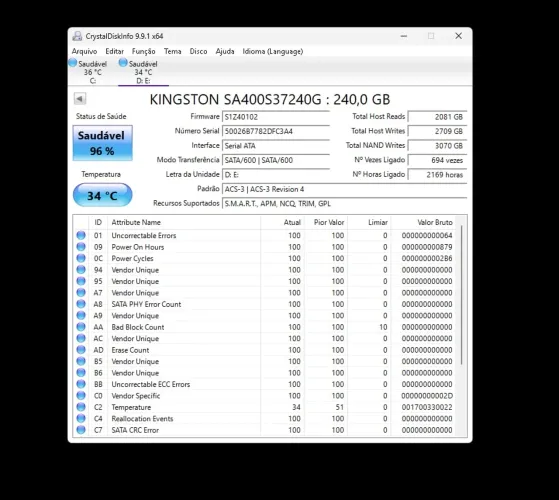The height and width of the screenshot is (500, 559).
Task: Open the Arquivo menu
Action: 84,51
